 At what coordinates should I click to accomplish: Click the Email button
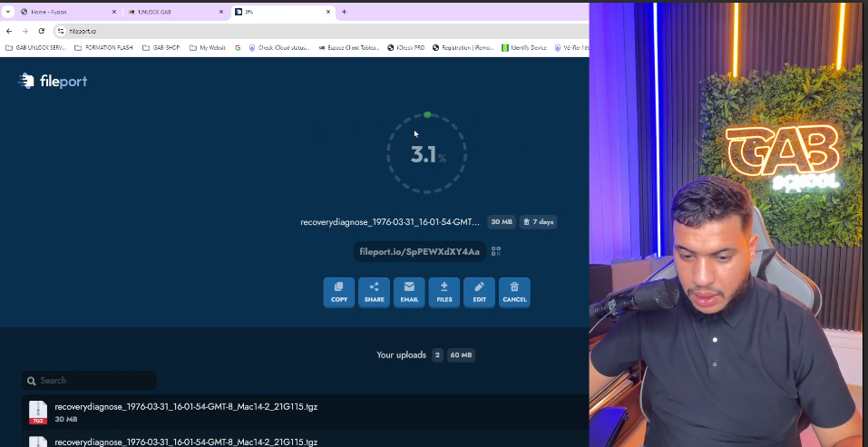coord(409,292)
